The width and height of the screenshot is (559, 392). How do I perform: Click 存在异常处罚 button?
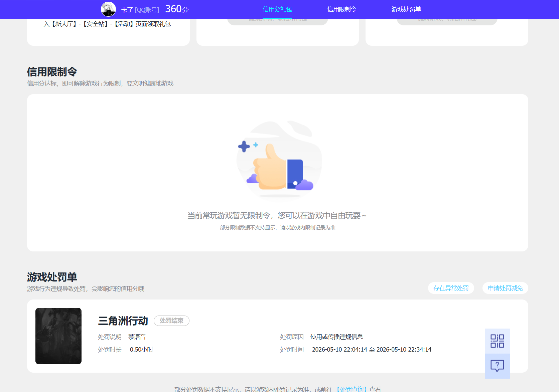click(x=451, y=288)
